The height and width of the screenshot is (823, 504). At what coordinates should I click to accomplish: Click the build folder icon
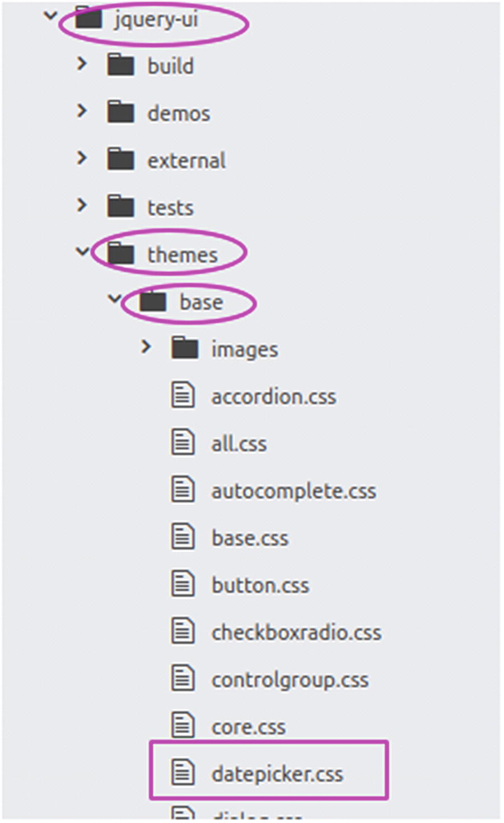(120, 66)
